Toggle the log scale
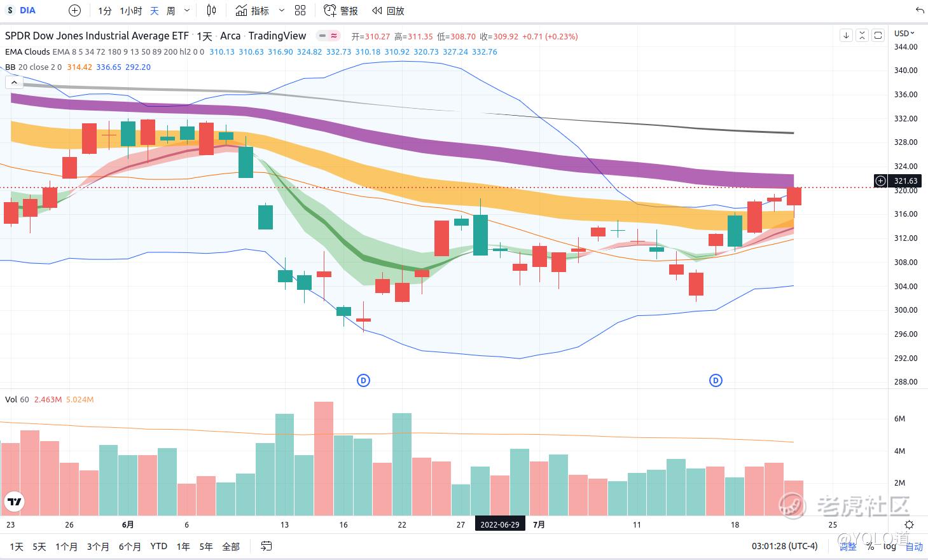 click(x=890, y=547)
